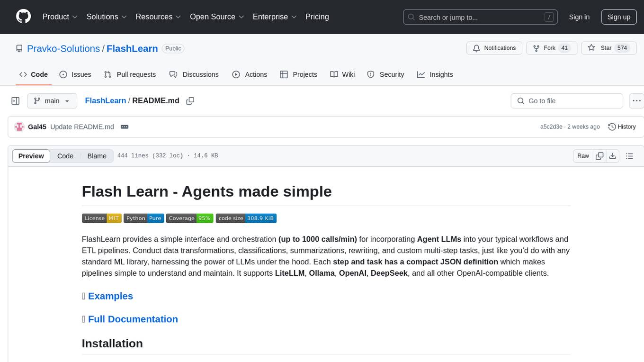The width and height of the screenshot is (644, 362).
Task: Focus the Search or jump to field
Action: (481, 17)
